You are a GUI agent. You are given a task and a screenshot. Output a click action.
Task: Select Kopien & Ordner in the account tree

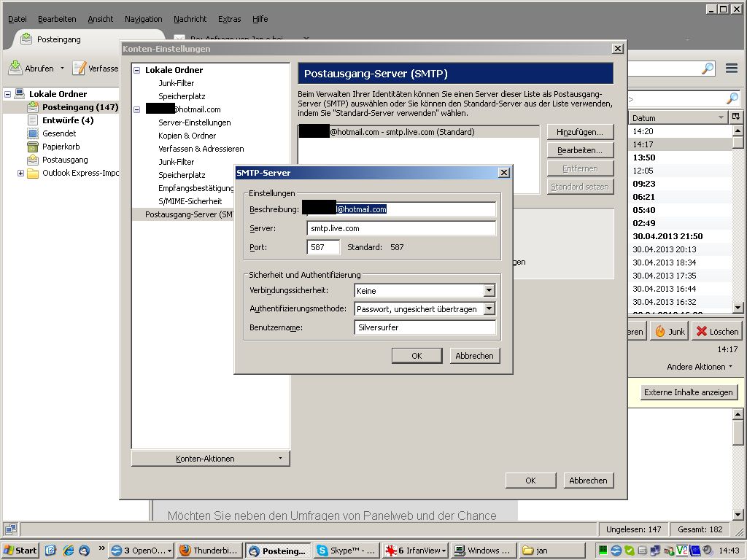(187, 136)
